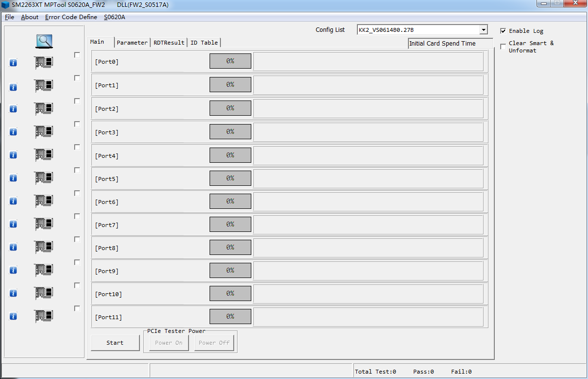Image resolution: width=588 pixels, height=379 pixels.
Task: Open the File menu
Action: 9,17
